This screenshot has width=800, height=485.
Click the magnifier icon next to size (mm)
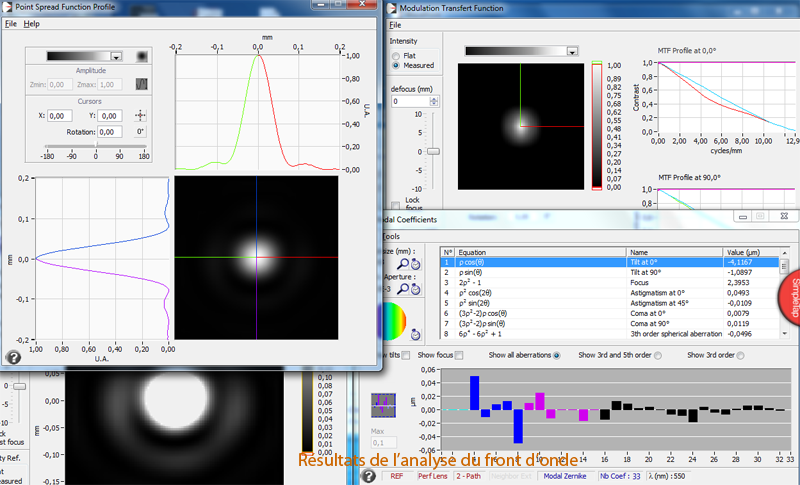point(403,264)
